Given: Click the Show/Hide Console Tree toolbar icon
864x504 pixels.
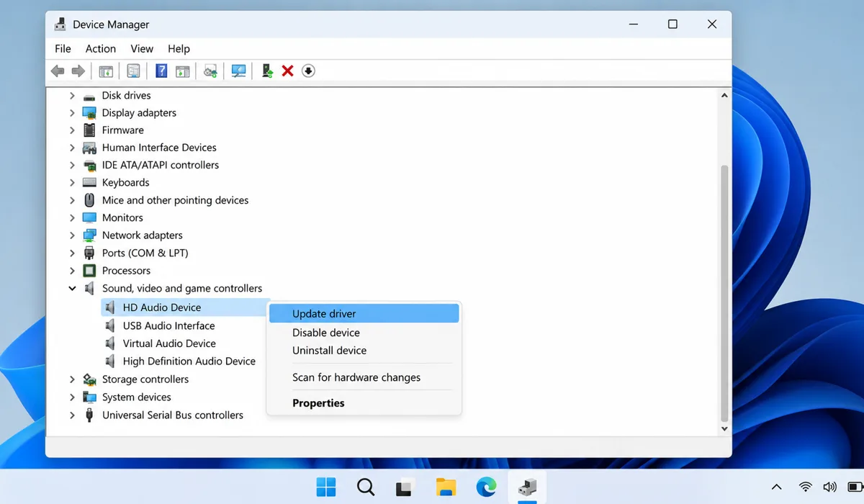Looking at the screenshot, I should (106, 71).
